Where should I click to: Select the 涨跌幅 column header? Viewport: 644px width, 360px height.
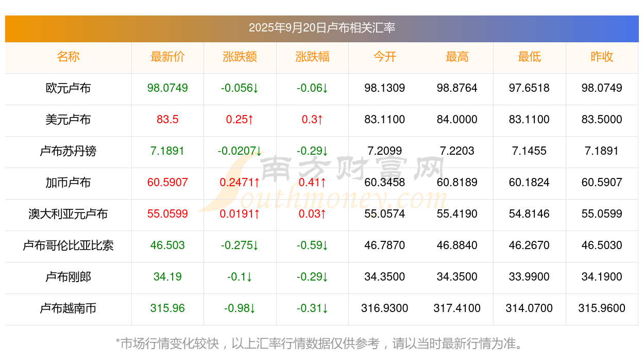pos(312,57)
